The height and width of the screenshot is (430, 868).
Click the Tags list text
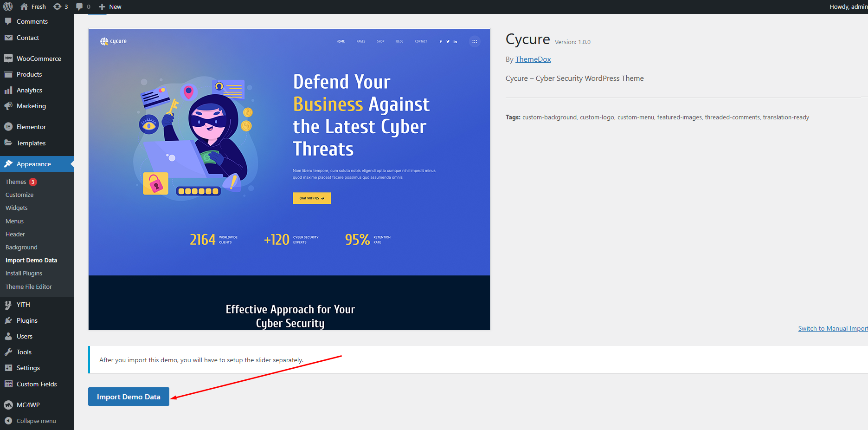click(x=657, y=117)
